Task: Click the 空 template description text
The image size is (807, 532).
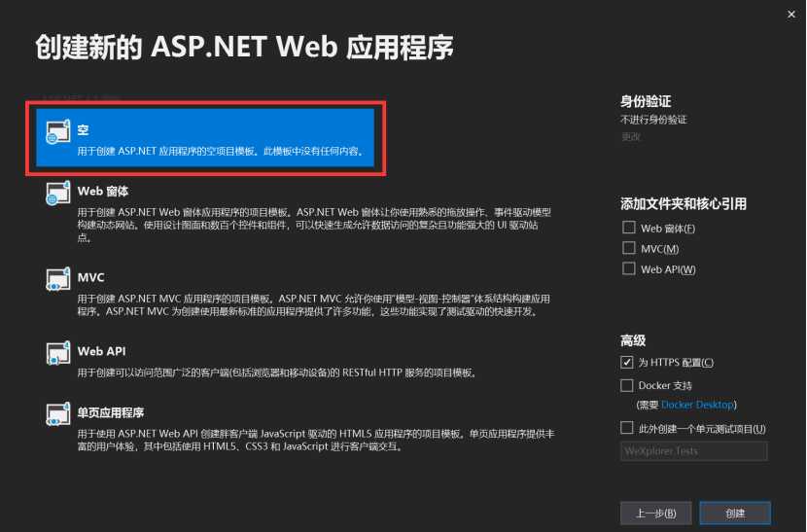Action: pyautogui.click(x=222, y=151)
